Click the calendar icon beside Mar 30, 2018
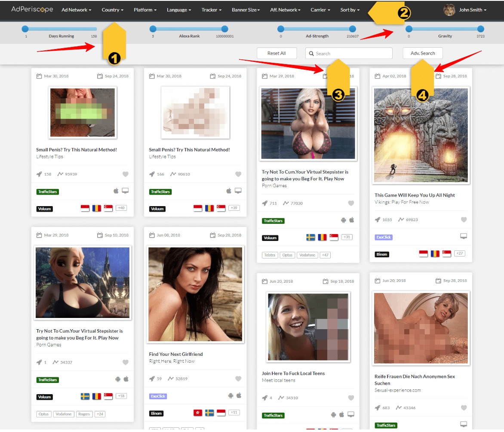This screenshot has width=504, height=432. pos(40,76)
